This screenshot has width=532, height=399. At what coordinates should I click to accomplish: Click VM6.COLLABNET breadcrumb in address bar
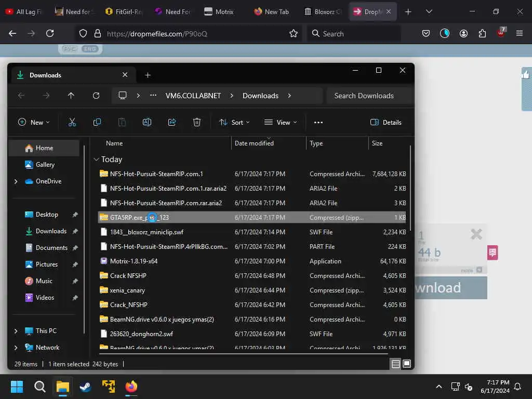pyautogui.click(x=193, y=96)
